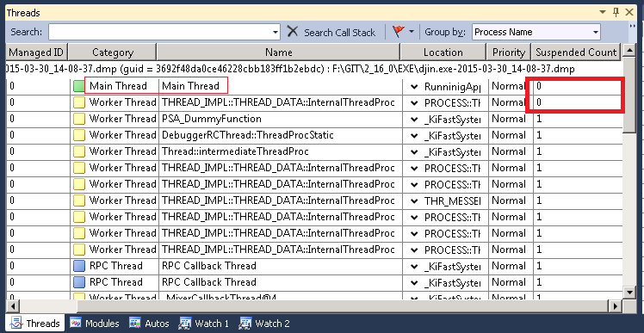Expand location arrow for Main Thread row
This screenshot has width=644, height=333.
pyautogui.click(x=414, y=87)
